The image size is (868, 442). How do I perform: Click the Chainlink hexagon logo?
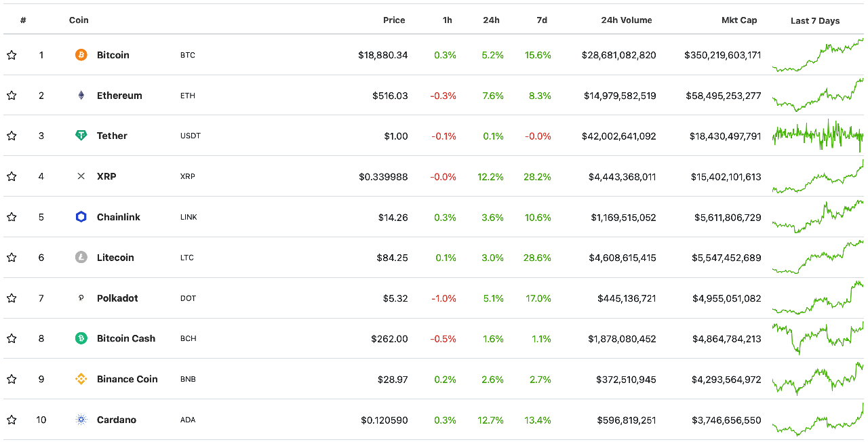click(81, 217)
